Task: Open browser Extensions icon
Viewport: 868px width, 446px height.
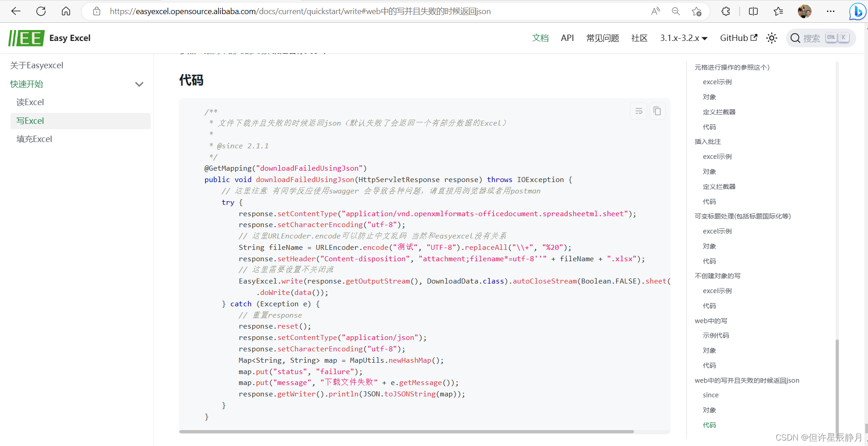Action: click(726, 11)
